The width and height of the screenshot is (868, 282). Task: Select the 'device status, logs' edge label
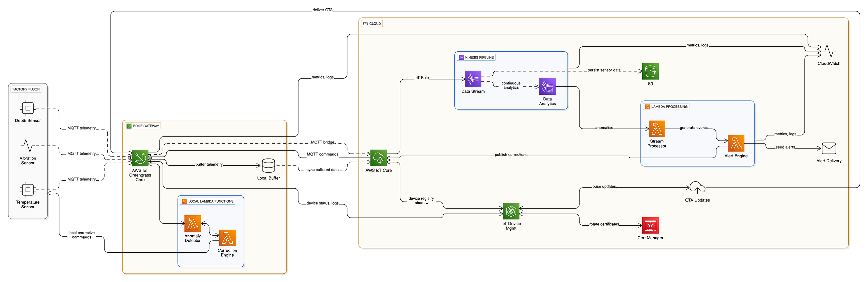[322, 204]
